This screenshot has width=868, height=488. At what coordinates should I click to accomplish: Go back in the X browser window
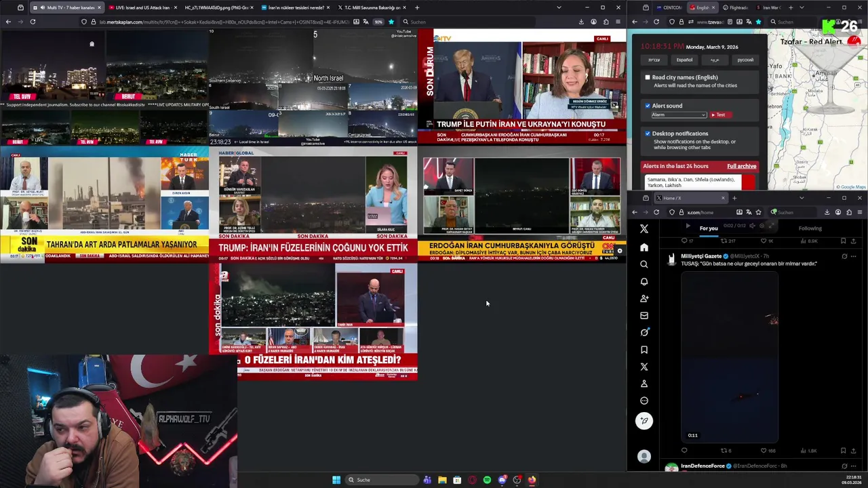point(635,212)
